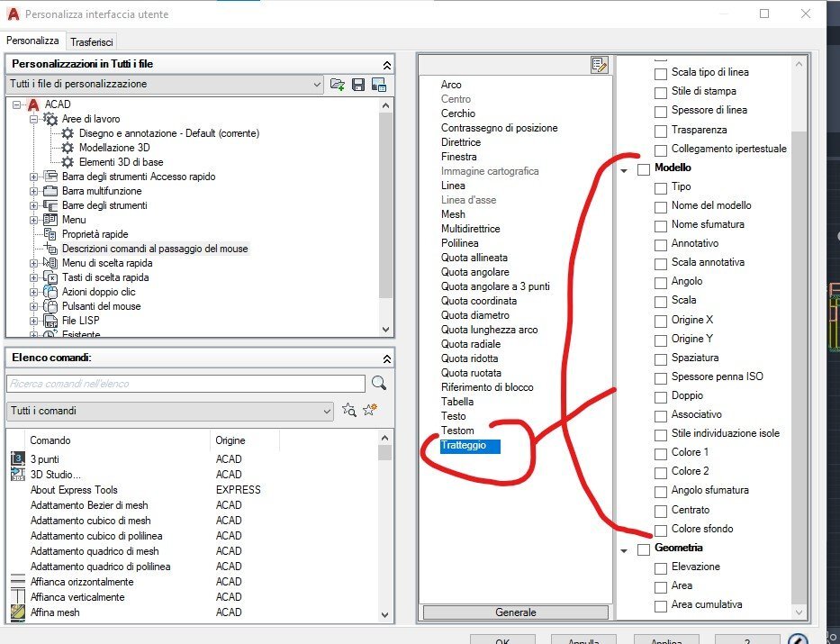The image size is (840, 644).
Task: Check the Scala tipo di linea box
Action: [661, 73]
